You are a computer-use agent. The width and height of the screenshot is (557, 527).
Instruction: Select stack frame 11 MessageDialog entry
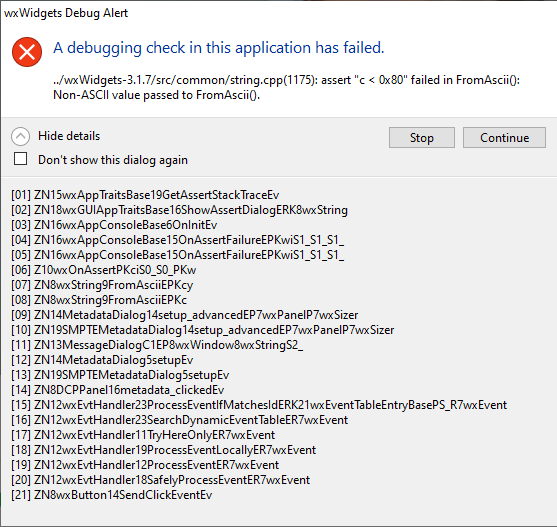point(157,345)
